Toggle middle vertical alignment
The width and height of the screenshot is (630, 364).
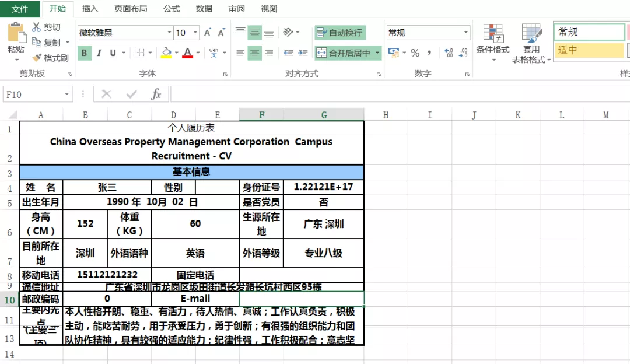(x=255, y=33)
